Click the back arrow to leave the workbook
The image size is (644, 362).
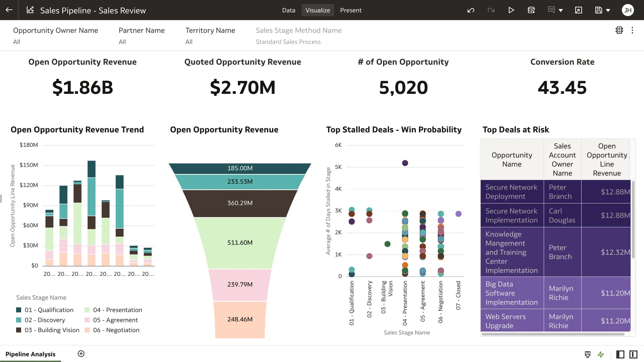(9, 10)
